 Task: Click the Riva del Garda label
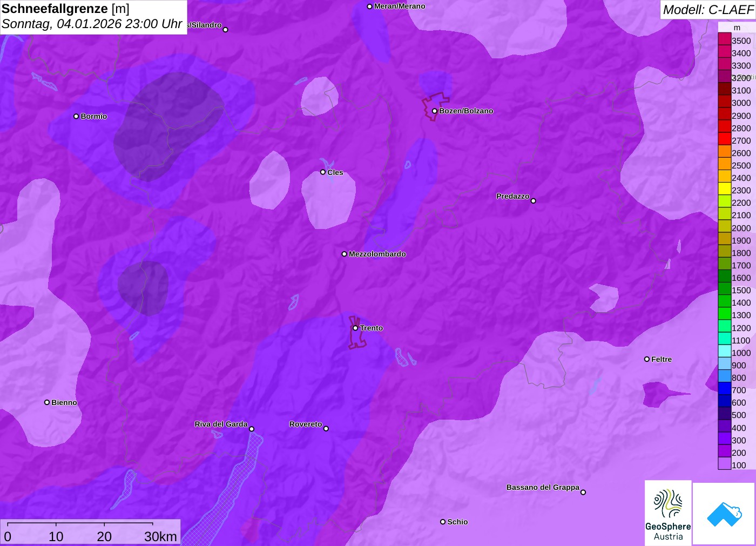(x=221, y=424)
